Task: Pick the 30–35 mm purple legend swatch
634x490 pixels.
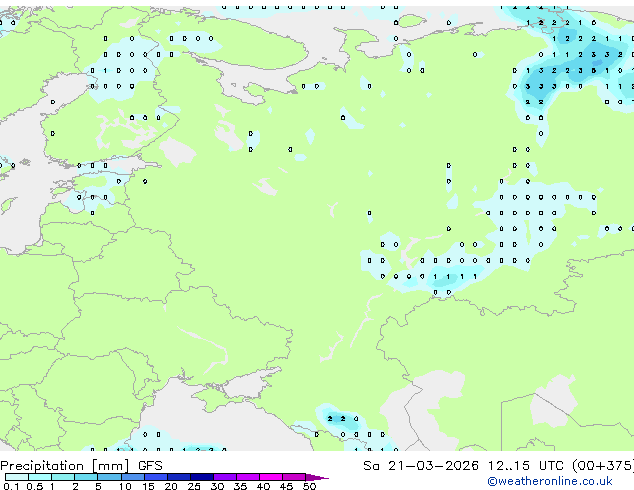Action: 224,477
